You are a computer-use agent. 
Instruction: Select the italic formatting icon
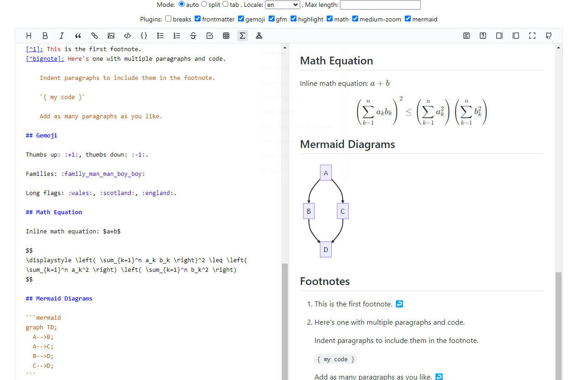pyautogui.click(x=62, y=35)
